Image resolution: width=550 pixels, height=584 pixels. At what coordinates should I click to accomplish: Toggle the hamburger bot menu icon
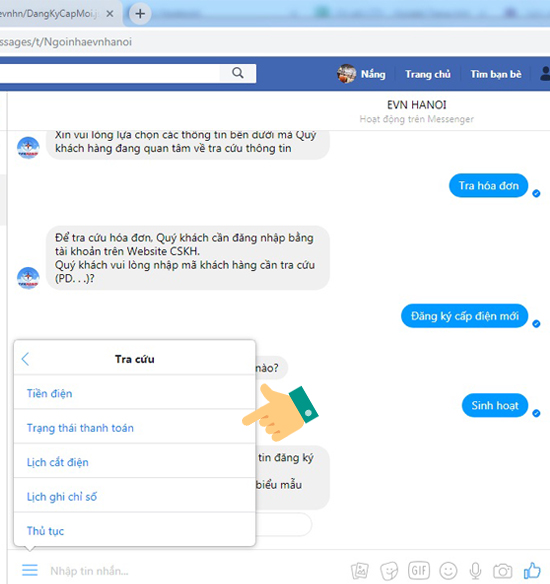tap(30, 570)
